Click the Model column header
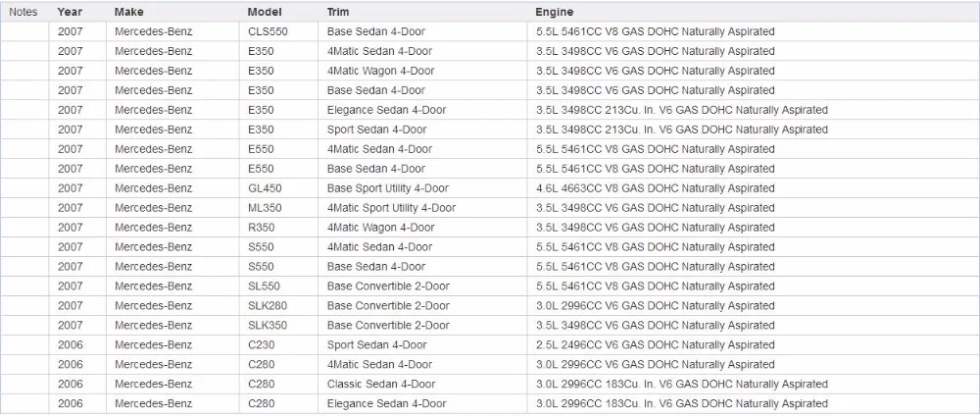Image resolution: width=980 pixels, height=416 pixels. click(x=265, y=12)
